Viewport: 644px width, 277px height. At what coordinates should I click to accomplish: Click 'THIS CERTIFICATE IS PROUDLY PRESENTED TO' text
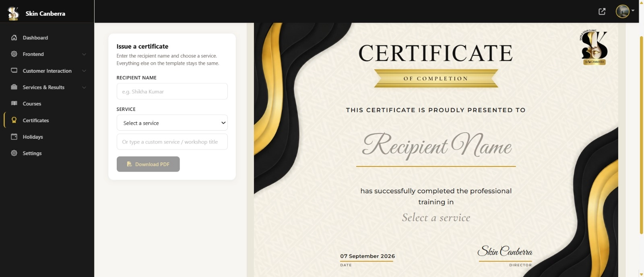(x=436, y=110)
